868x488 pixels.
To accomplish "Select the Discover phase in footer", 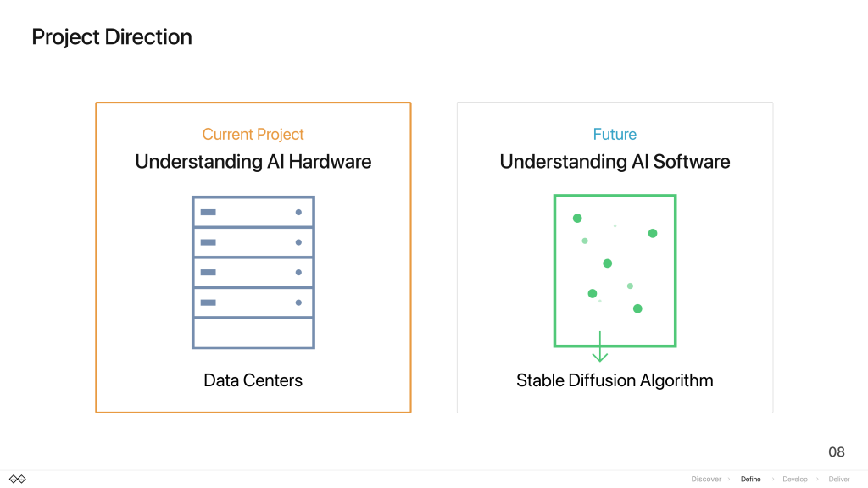I will point(706,480).
